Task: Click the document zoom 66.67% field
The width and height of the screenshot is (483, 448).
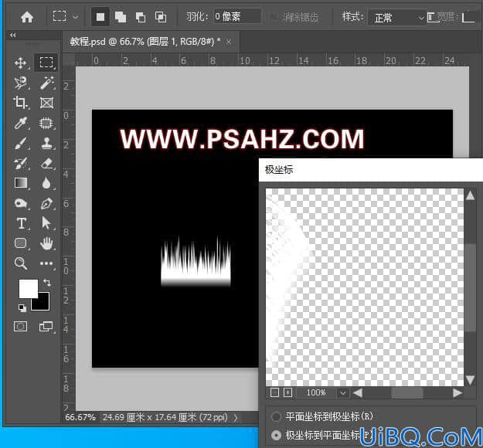Action: click(80, 418)
